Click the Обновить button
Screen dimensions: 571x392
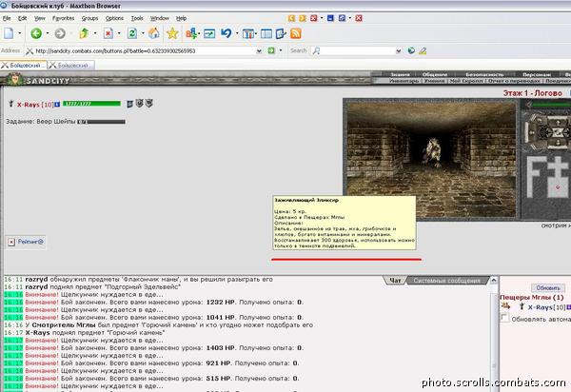[548, 288]
